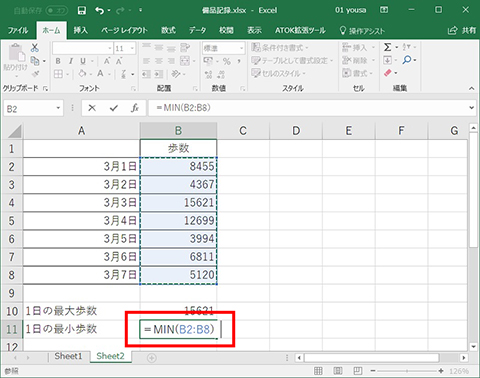
Task: Click the AutoSum sigma icon
Action: click(387, 47)
